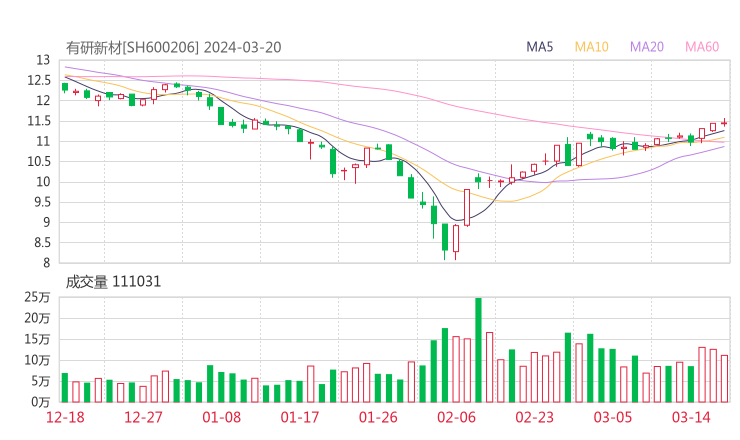The width and height of the screenshot is (740, 440).
Task: Click the 01-08 date axis label
Action: [221, 417]
